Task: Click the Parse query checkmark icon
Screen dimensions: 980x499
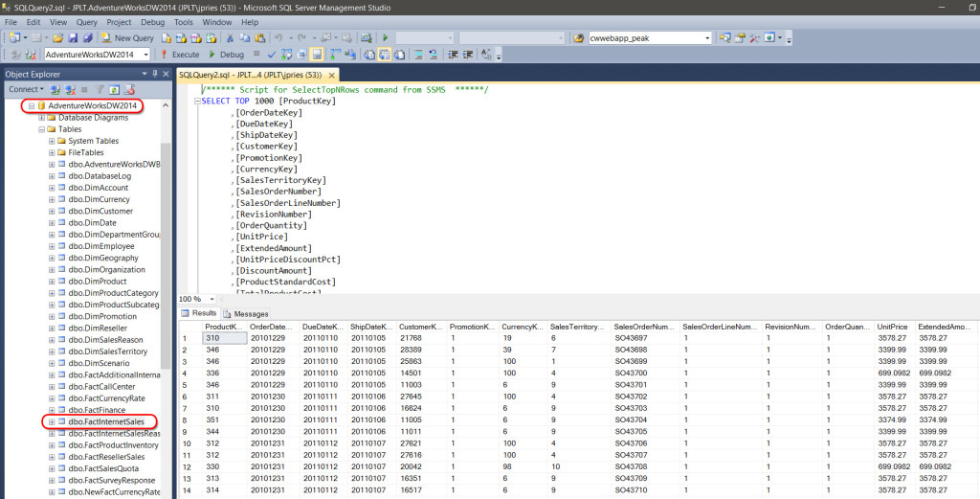Action: point(272,55)
